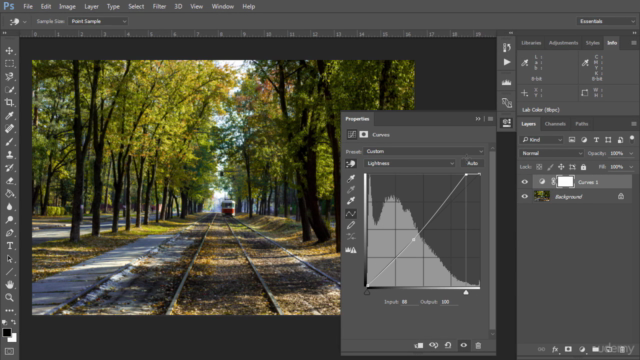Click the foreground color swatch

coord(7,332)
